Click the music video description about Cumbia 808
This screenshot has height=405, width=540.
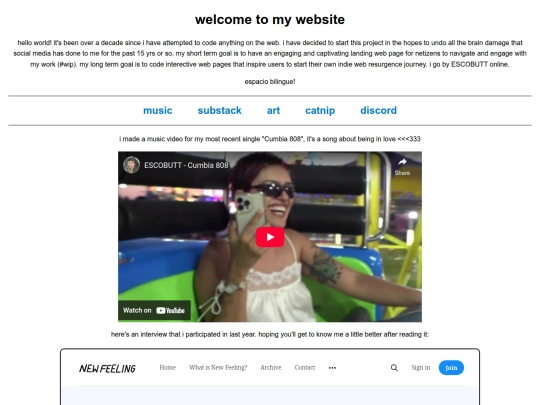(x=270, y=139)
